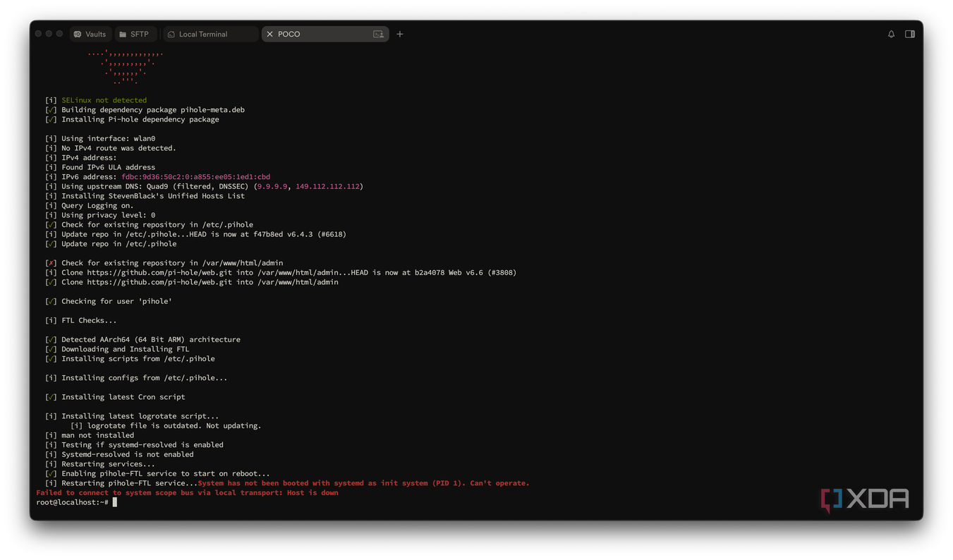Switch to the SFTP tab
This screenshot has width=953, height=560.
coord(134,34)
